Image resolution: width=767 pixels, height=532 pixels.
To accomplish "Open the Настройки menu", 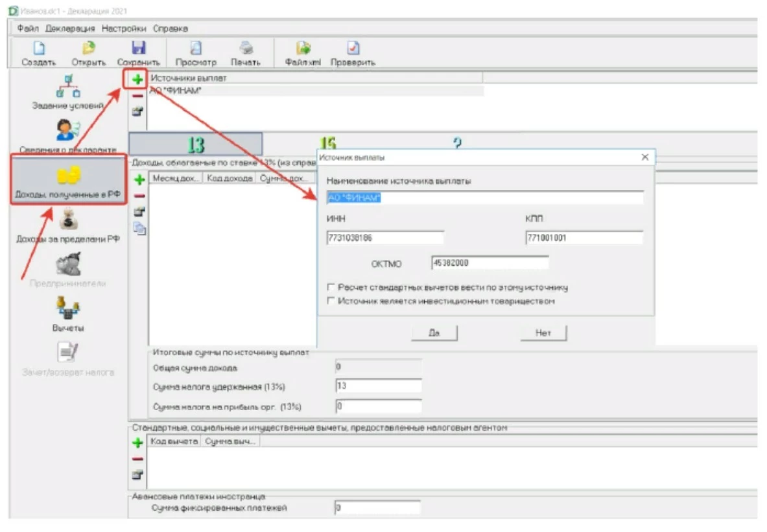I will click(x=124, y=29).
